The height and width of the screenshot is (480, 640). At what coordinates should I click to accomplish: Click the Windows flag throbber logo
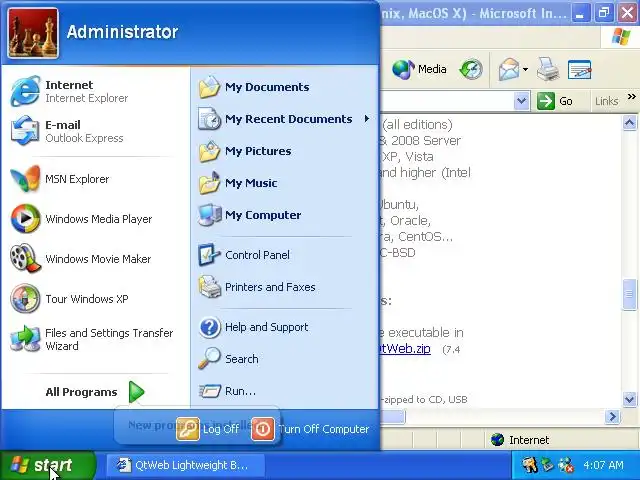coord(621,37)
